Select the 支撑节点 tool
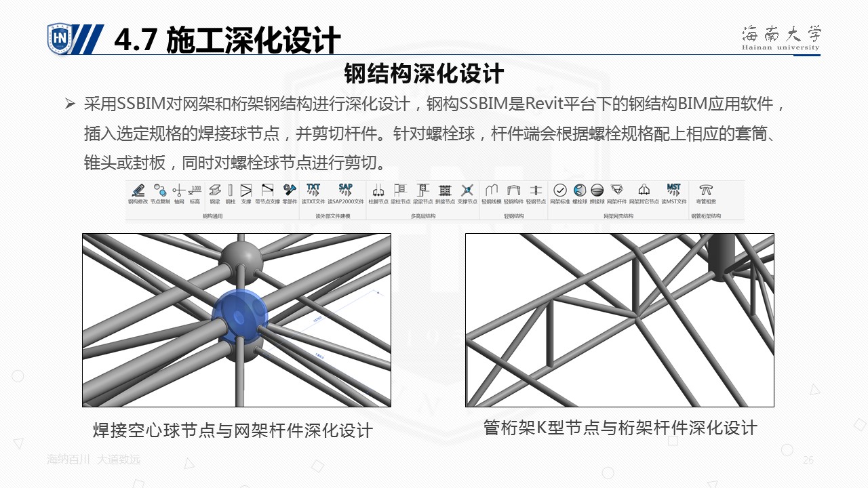 point(467,194)
